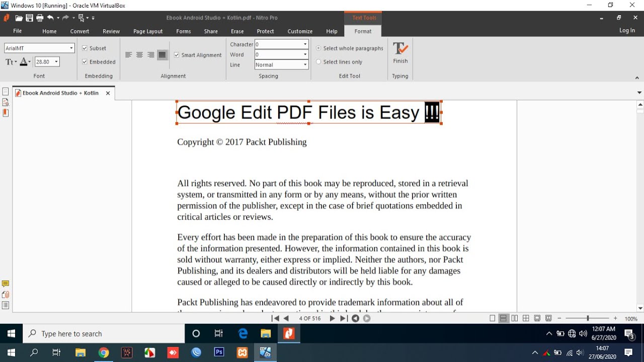Uncheck the Embedded checkbox
This screenshot has width=644, height=362.
85,62
